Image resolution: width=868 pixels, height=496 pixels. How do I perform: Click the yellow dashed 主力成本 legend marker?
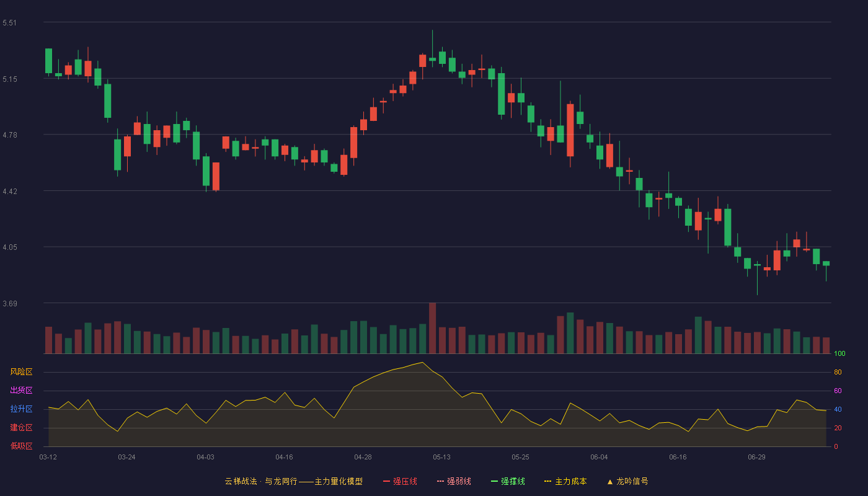tap(548, 481)
